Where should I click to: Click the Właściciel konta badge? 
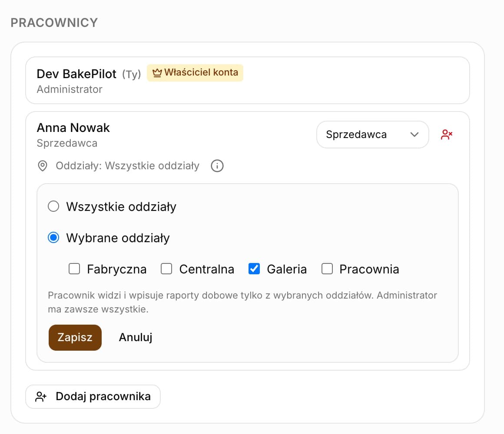195,73
